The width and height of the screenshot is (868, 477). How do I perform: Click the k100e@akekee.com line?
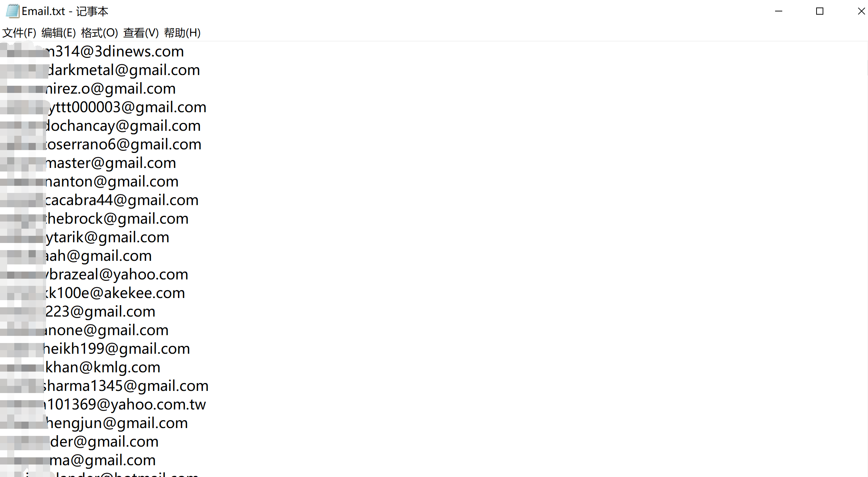click(x=114, y=293)
